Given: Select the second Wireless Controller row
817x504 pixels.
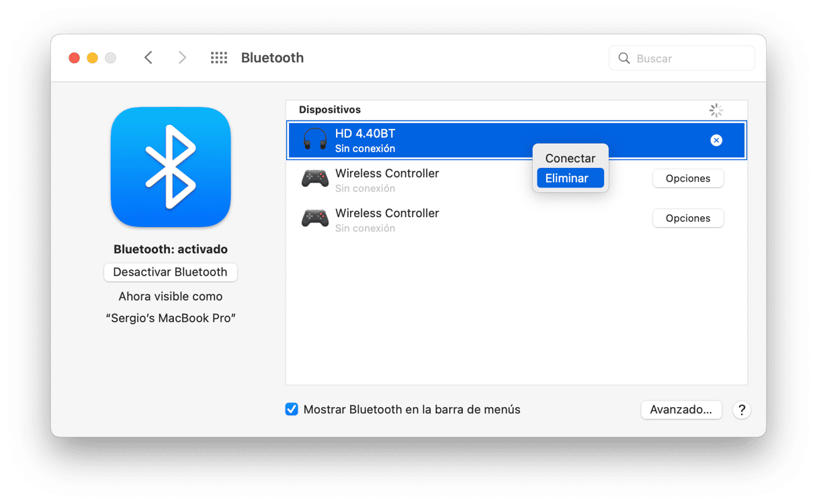Looking at the screenshot, I should click(x=470, y=219).
